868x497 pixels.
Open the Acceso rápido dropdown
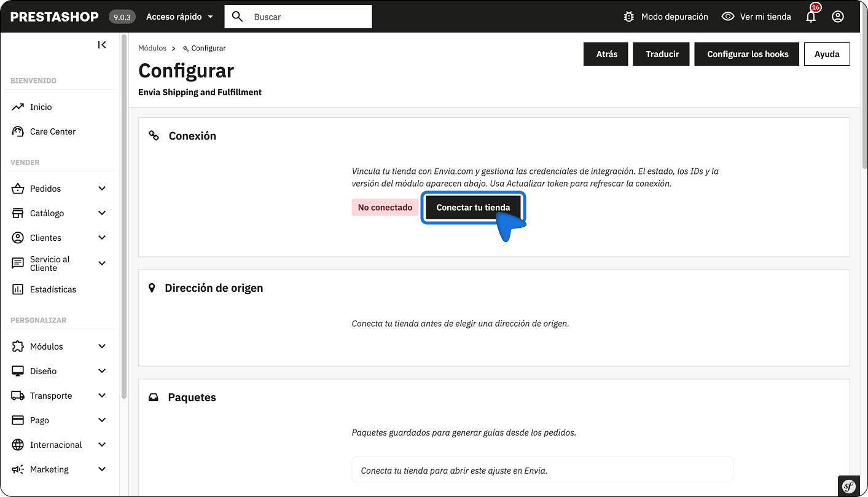[x=179, y=17]
